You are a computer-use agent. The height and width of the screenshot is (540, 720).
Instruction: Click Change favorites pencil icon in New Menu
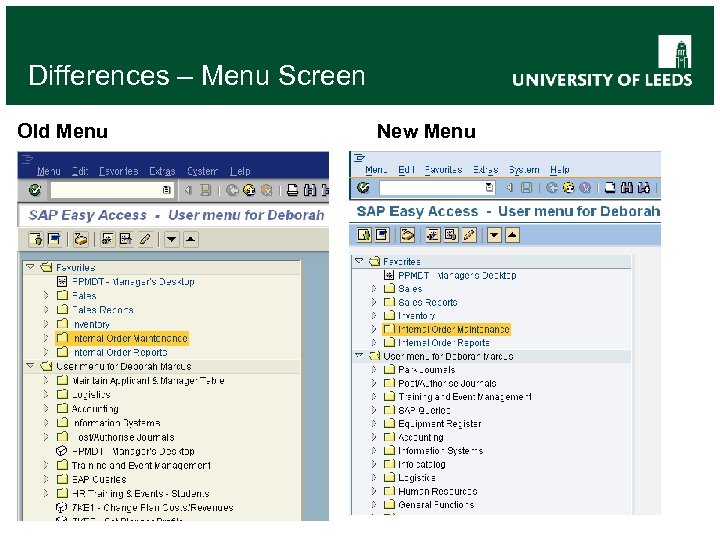pos(469,235)
